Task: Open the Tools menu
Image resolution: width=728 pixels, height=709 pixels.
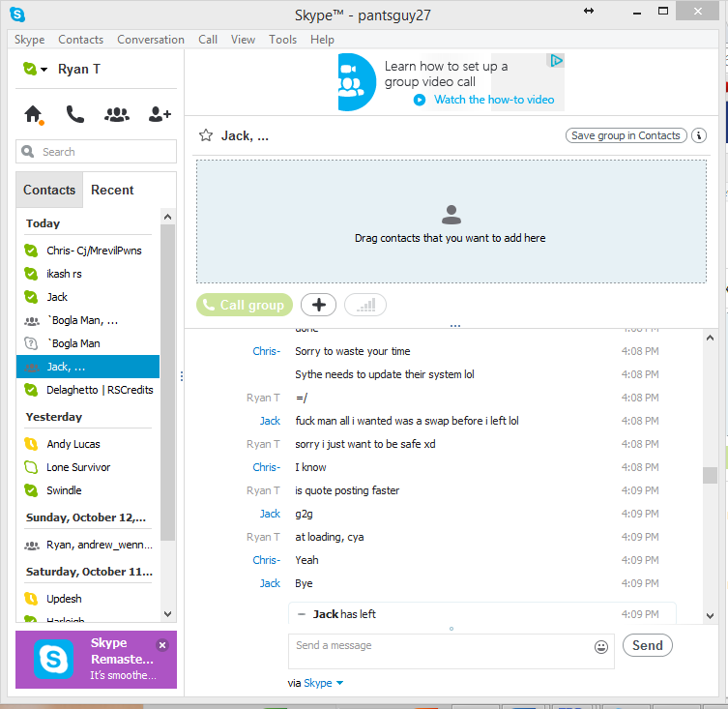Action: coord(282,40)
